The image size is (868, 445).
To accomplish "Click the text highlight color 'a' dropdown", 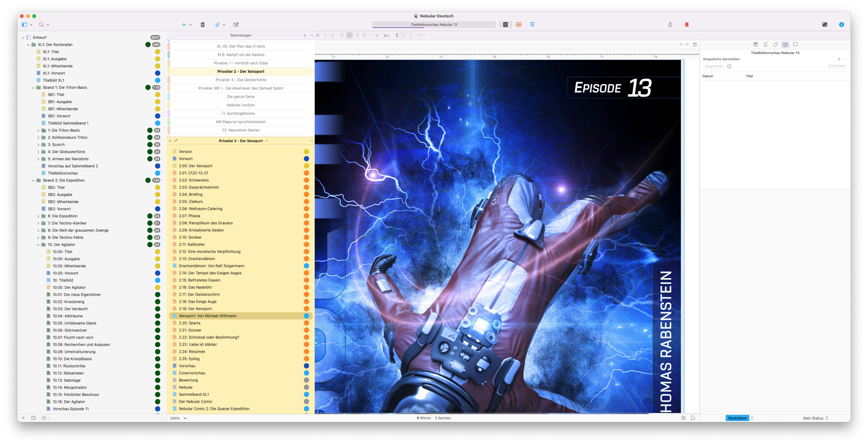I will tap(386, 35).
